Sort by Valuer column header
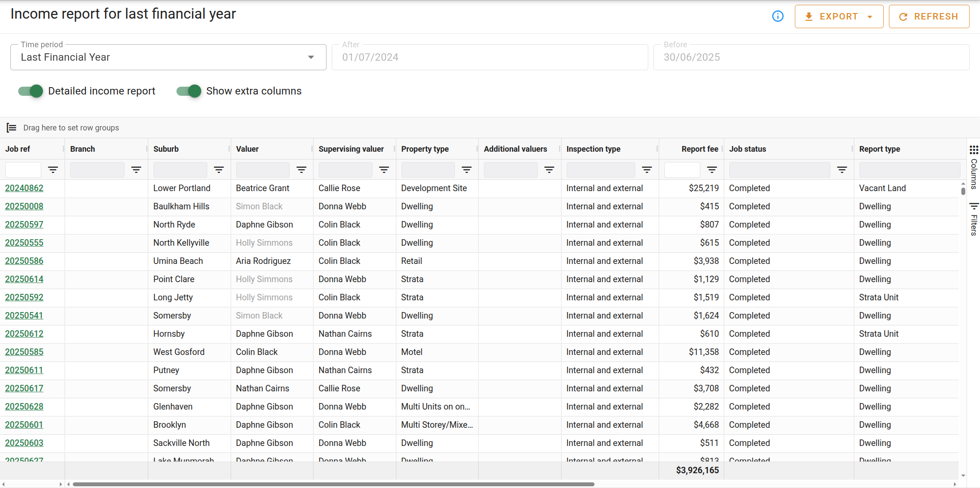The image size is (980, 488). (247, 149)
